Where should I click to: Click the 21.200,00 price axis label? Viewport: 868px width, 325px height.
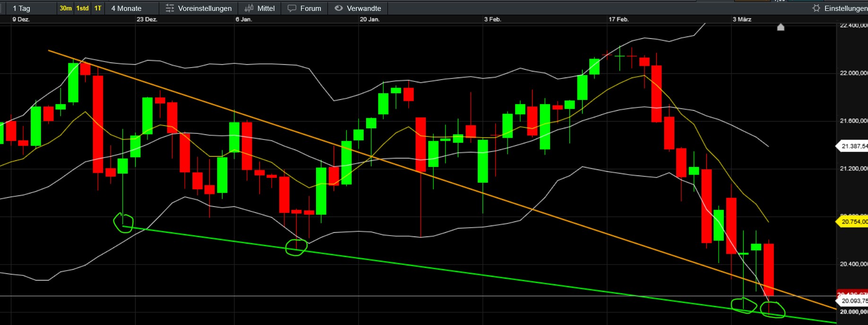pyautogui.click(x=853, y=168)
